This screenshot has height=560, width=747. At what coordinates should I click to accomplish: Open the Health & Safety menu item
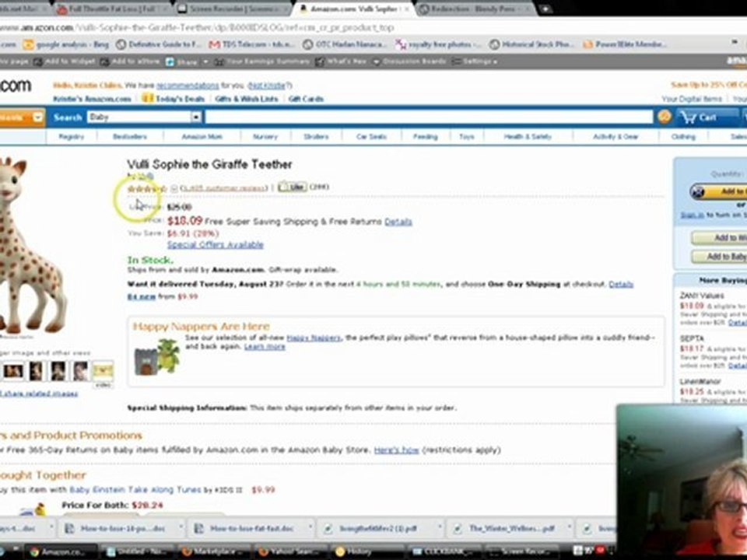pos(528,137)
